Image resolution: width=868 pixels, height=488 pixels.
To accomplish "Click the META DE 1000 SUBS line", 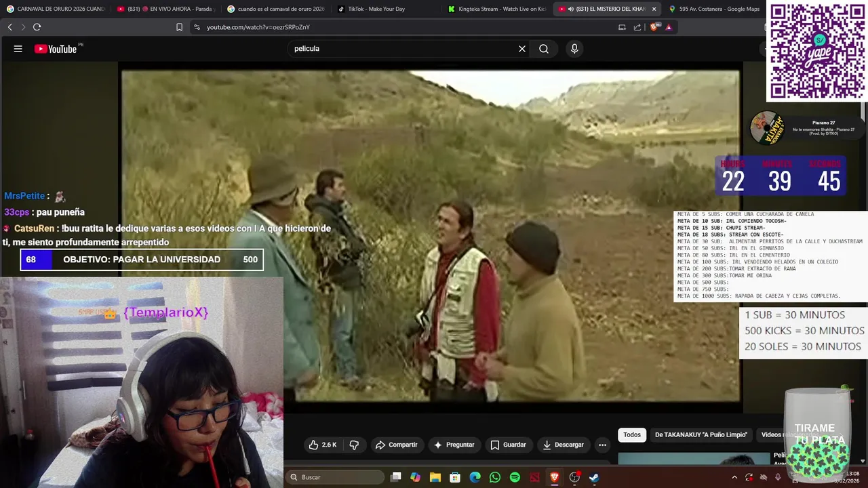I will pos(759,296).
